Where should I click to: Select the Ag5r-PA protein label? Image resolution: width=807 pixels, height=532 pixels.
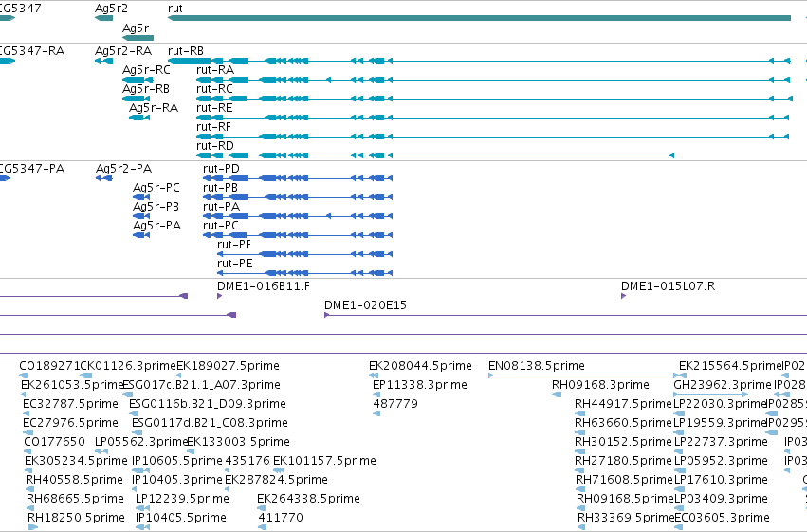157,226
